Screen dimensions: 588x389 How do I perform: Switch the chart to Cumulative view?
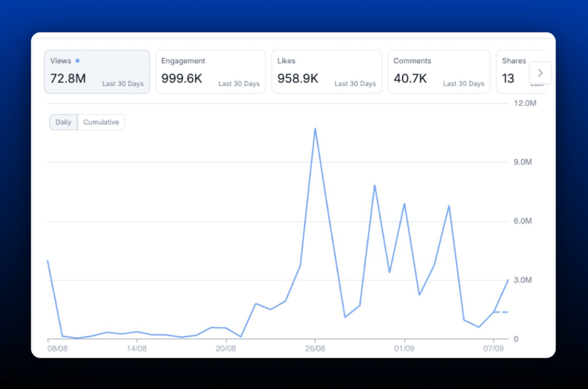pyautogui.click(x=101, y=122)
